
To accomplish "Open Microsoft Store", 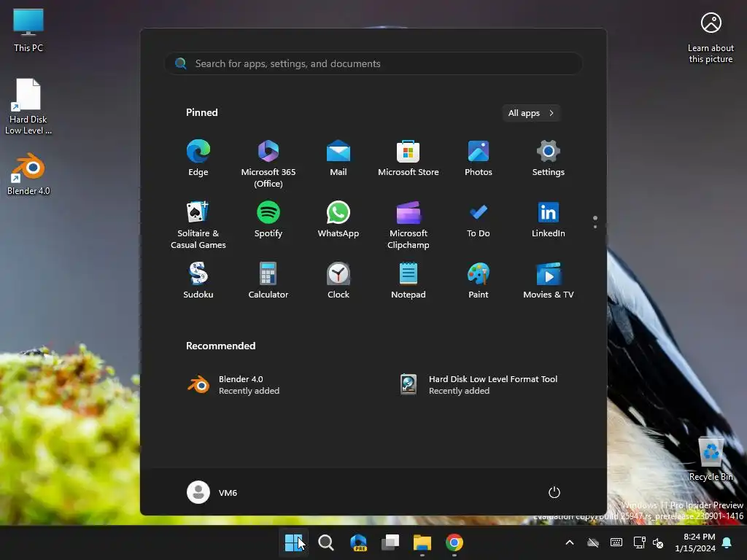I will point(409,158).
